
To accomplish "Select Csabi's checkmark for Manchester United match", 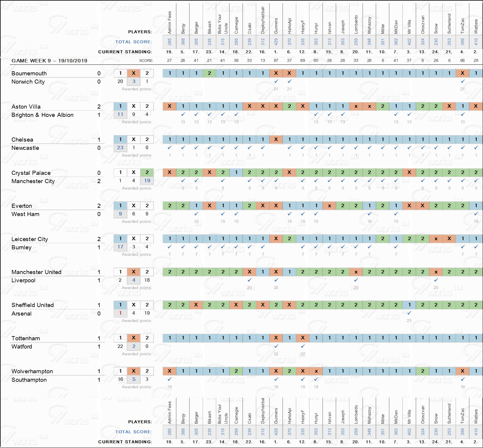I will [x=249, y=280].
